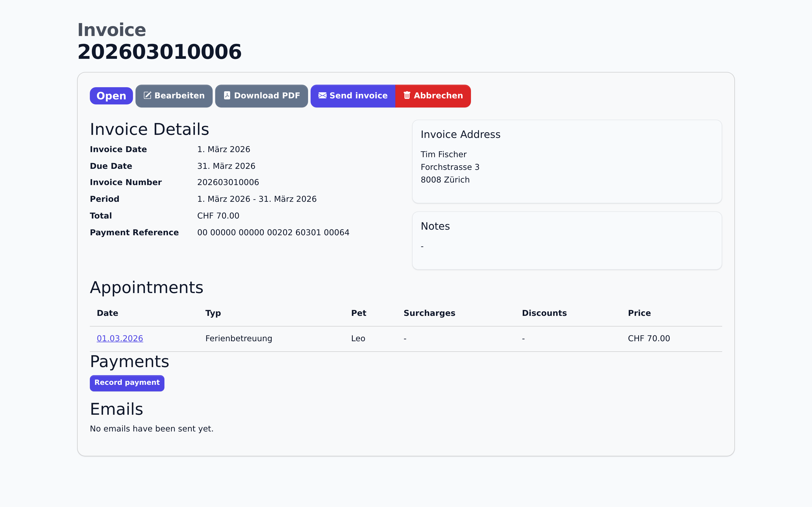
Task: Cancel invoice with Abbrechen button
Action: point(433,96)
